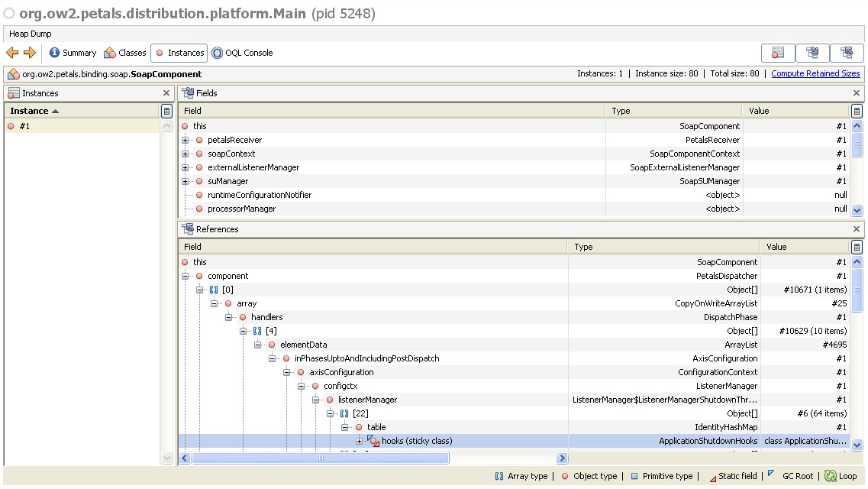This screenshot has width=868, height=489.
Task: Open column chooser in Fields table
Action: 857,111
